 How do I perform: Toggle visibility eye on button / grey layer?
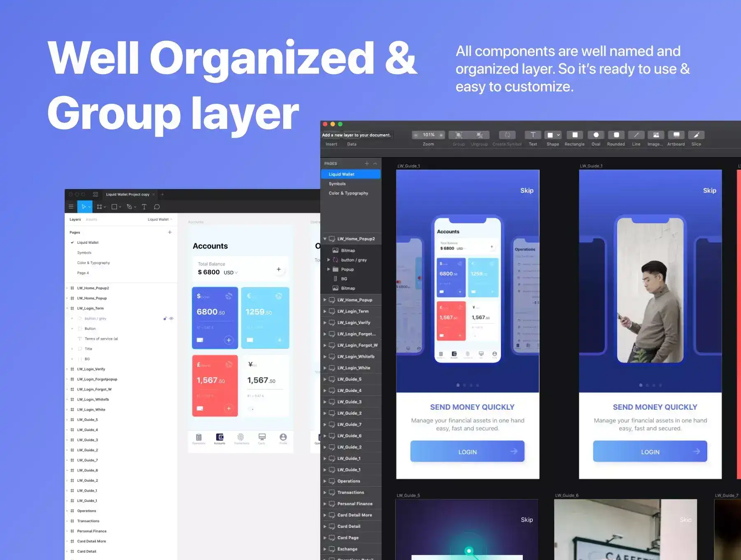coord(171,318)
